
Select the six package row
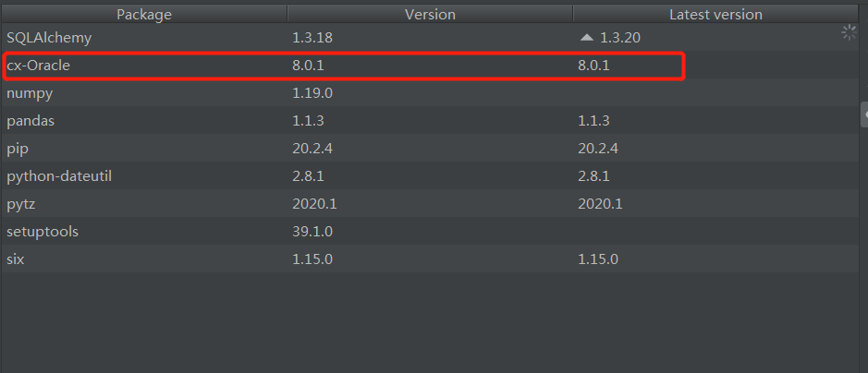coord(430,259)
